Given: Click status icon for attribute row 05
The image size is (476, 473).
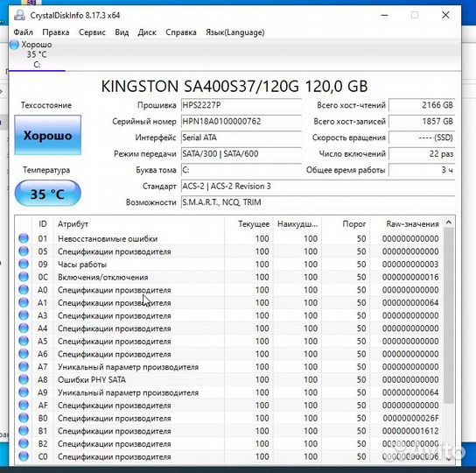Looking at the screenshot, I should coord(24,251).
